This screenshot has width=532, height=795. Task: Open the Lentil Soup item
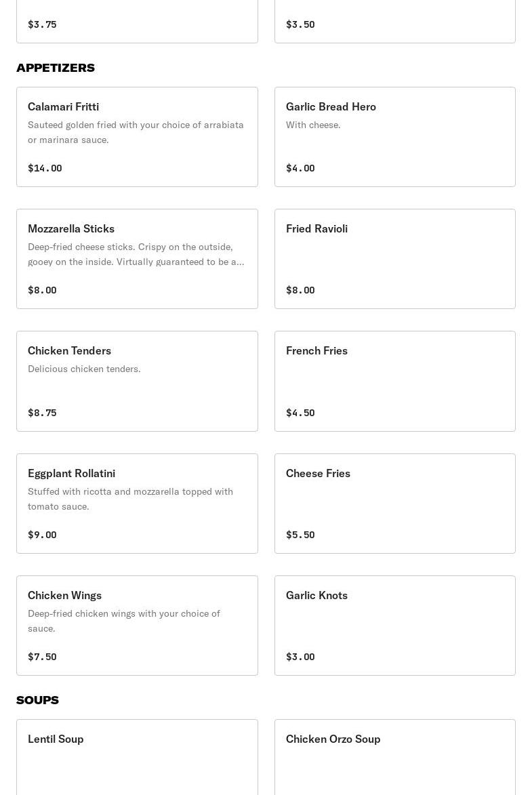[137, 756]
